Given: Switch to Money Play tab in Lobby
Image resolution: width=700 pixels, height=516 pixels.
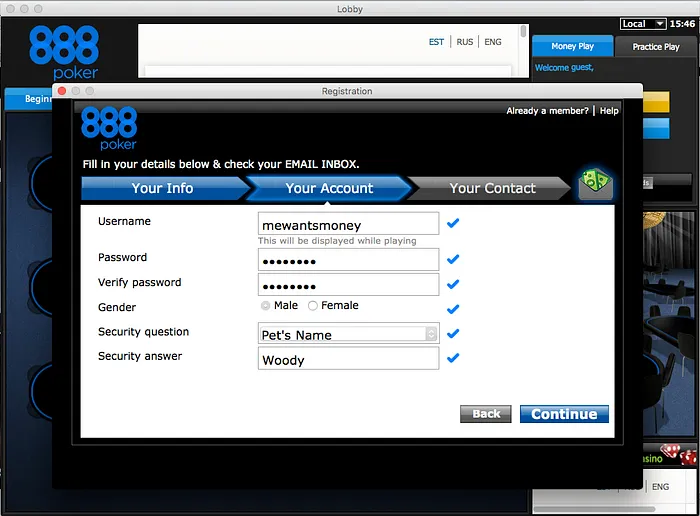Looking at the screenshot, I should point(572,46).
